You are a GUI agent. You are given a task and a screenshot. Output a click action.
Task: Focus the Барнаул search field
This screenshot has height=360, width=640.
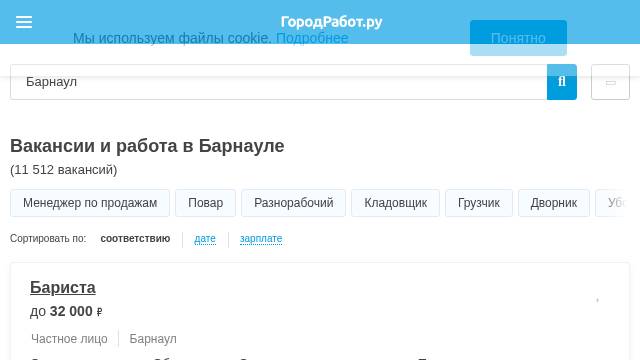tap(278, 82)
